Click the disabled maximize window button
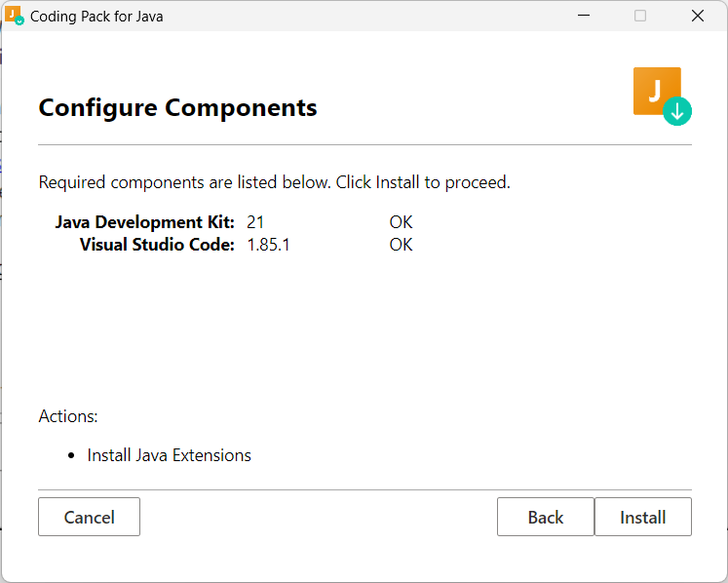Image resolution: width=728 pixels, height=583 pixels. tap(640, 16)
